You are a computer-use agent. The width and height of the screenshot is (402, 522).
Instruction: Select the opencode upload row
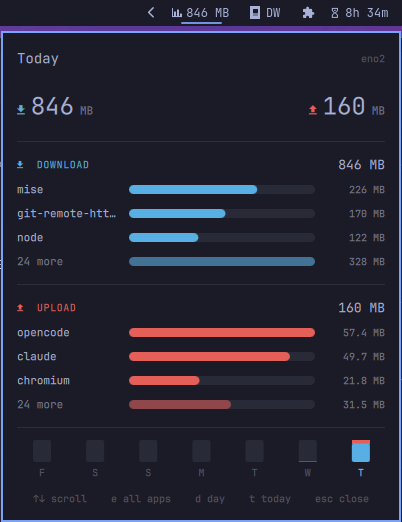(201, 333)
